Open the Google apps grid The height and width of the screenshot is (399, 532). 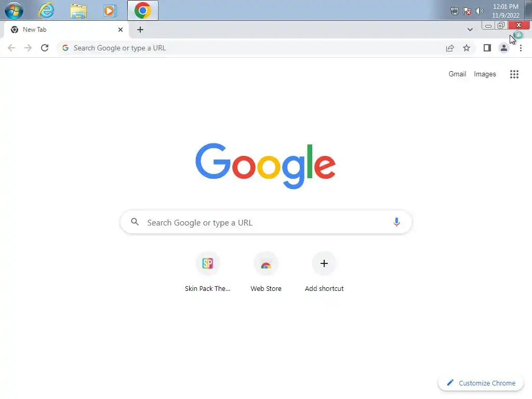(x=514, y=74)
